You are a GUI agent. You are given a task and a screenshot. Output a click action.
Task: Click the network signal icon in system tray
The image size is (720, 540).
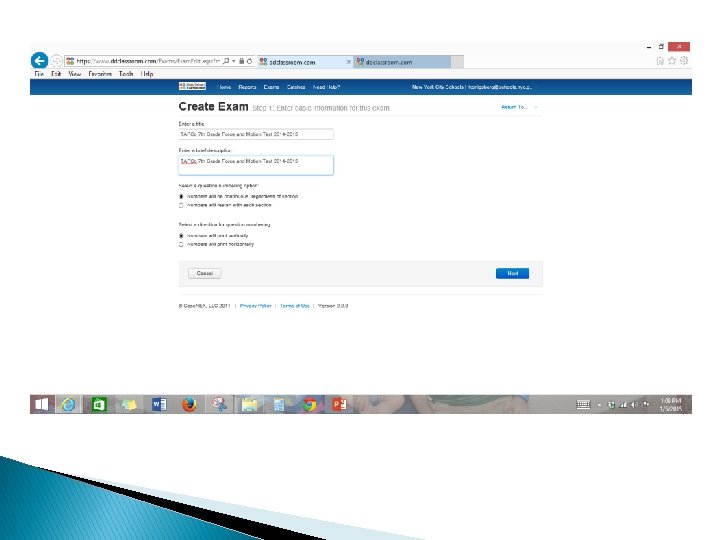click(x=623, y=405)
